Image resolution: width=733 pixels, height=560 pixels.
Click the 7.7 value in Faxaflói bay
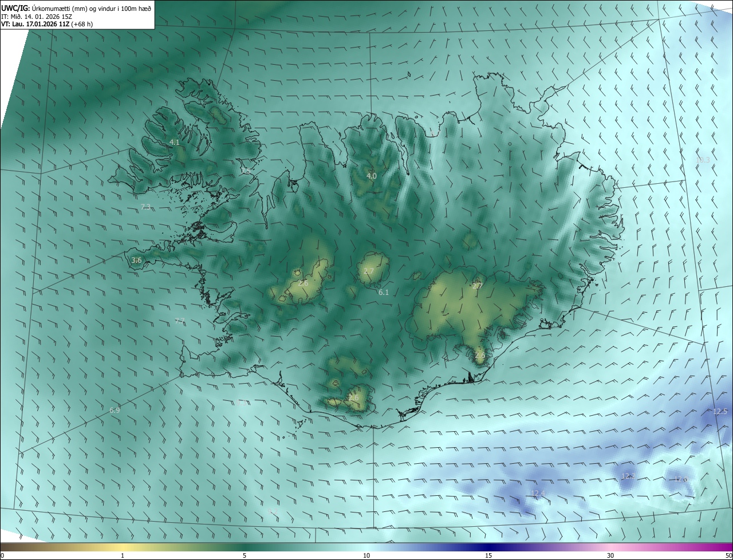(180, 321)
